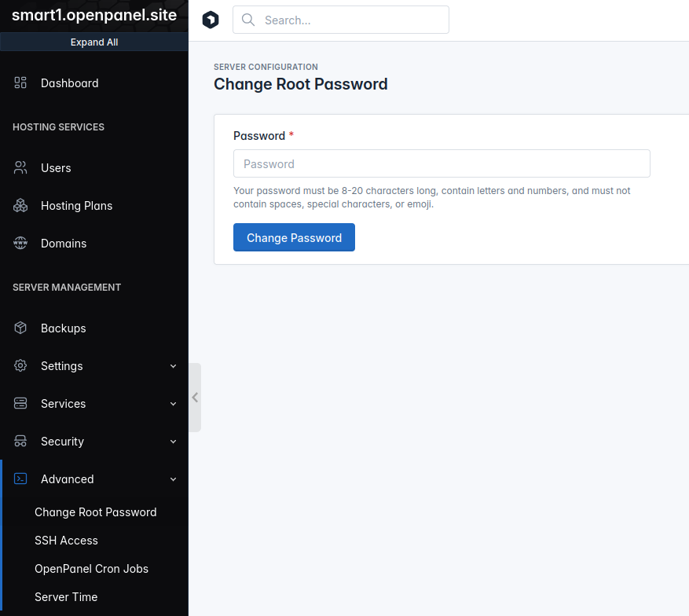Click the Dashboard grid icon
The width and height of the screenshot is (689, 616).
[20, 82]
